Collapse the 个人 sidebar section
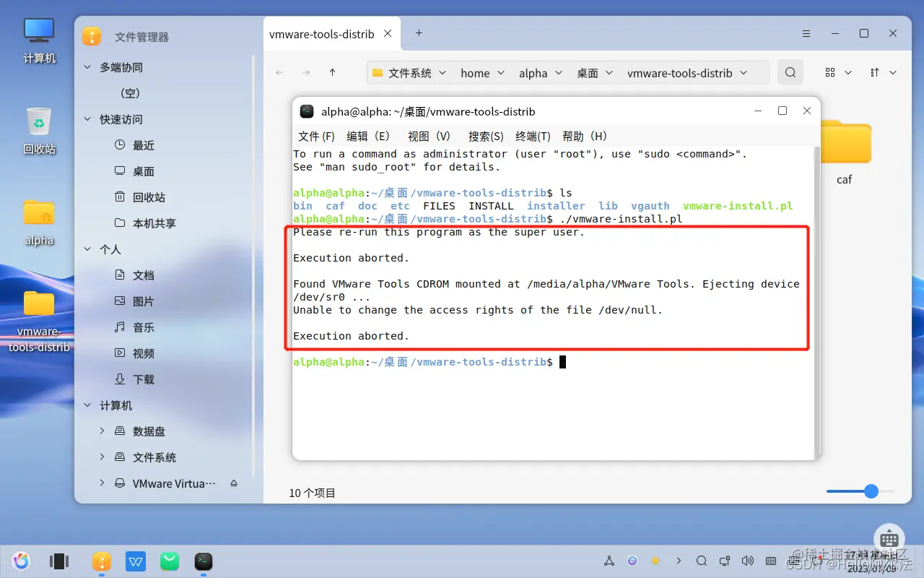 87,249
